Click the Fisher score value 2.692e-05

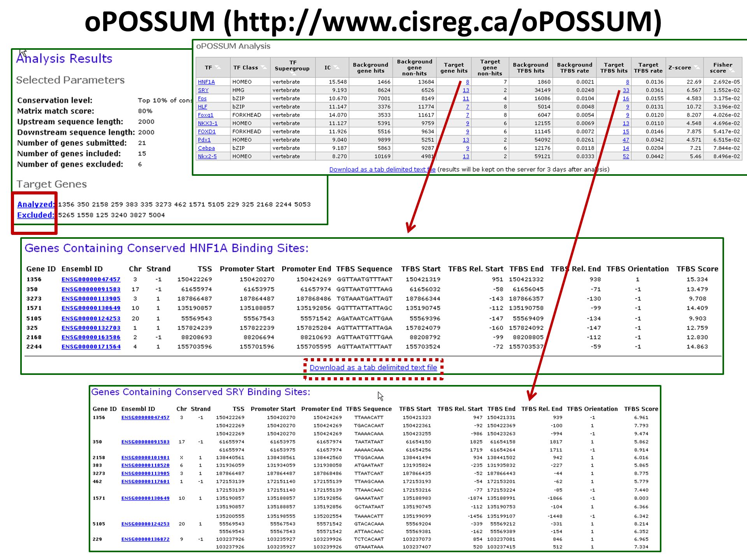point(726,82)
